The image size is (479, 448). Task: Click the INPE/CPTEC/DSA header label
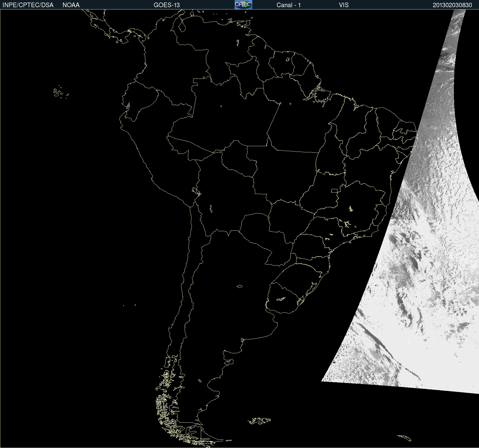[x=28, y=5]
